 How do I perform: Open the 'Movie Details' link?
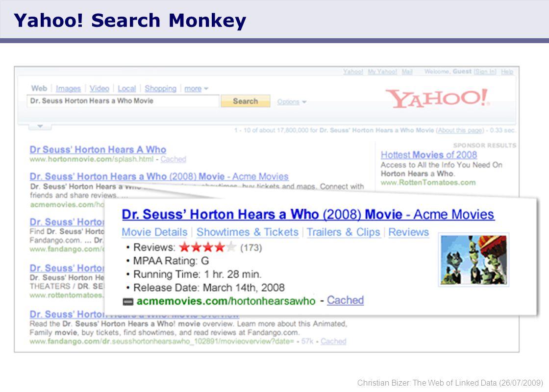point(154,232)
